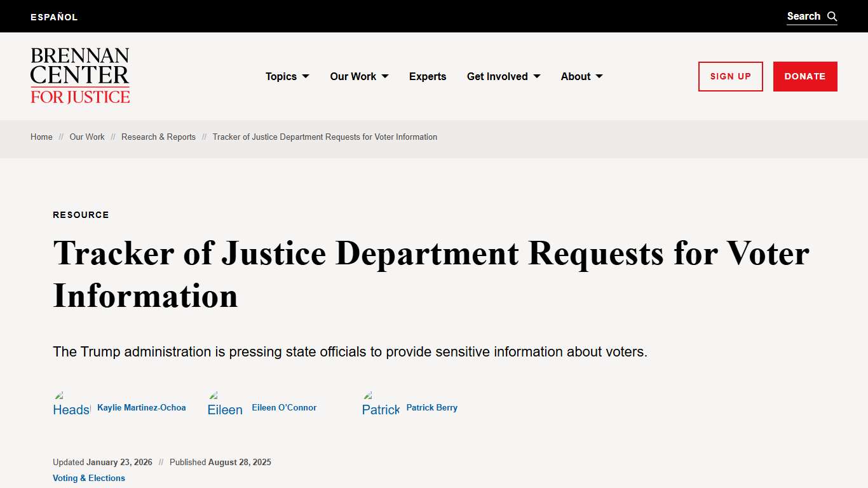Image resolution: width=868 pixels, height=488 pixels.
Task: Open the Voting & Elections topic link
Action: [x=88, y=478]
